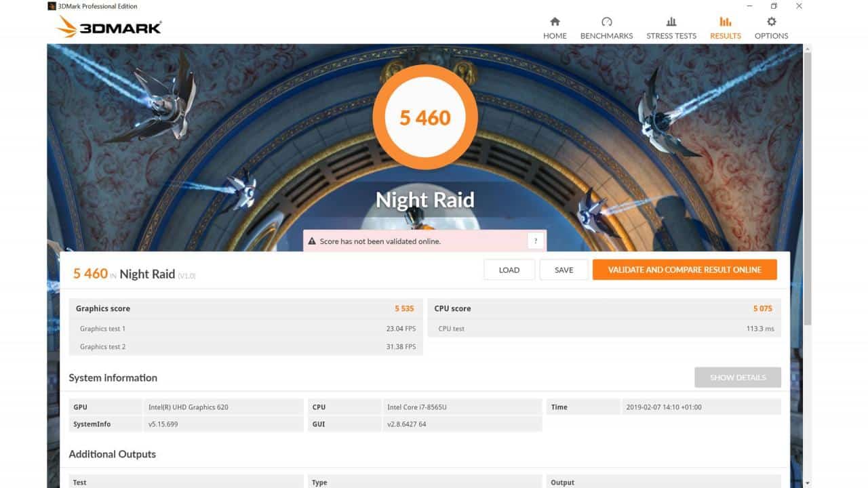Click the warning triangle icon

point(312,241)
